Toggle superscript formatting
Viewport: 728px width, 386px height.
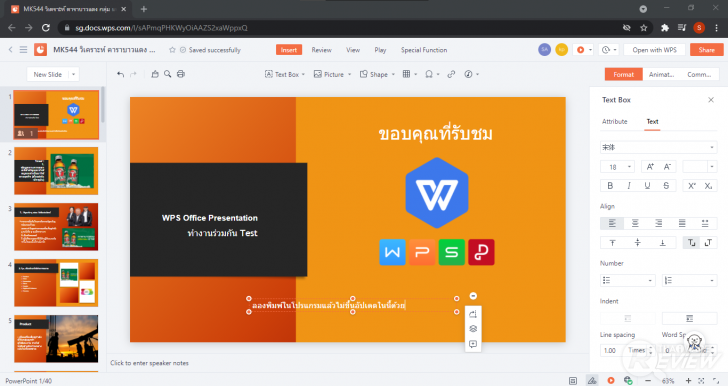coord(692,186)
